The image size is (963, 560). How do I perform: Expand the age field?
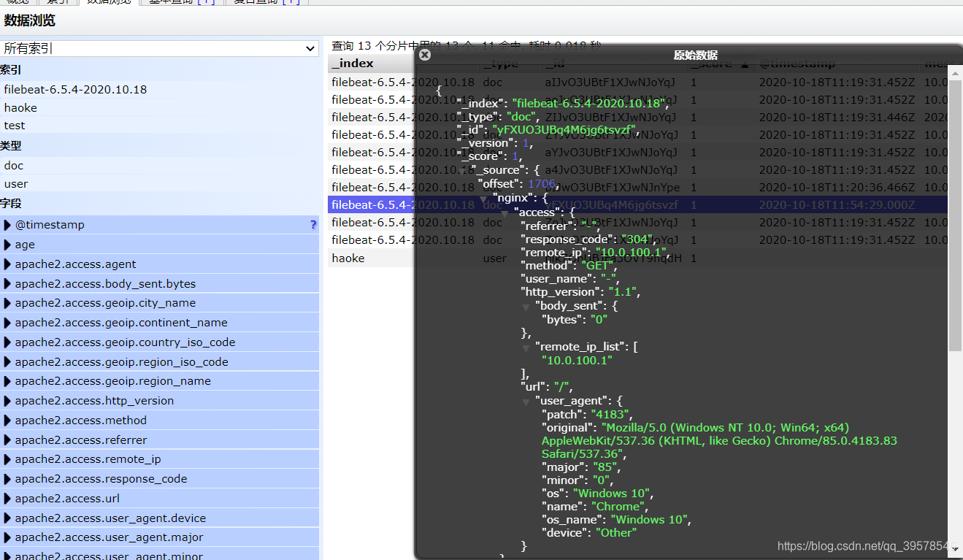pos(8,245)
